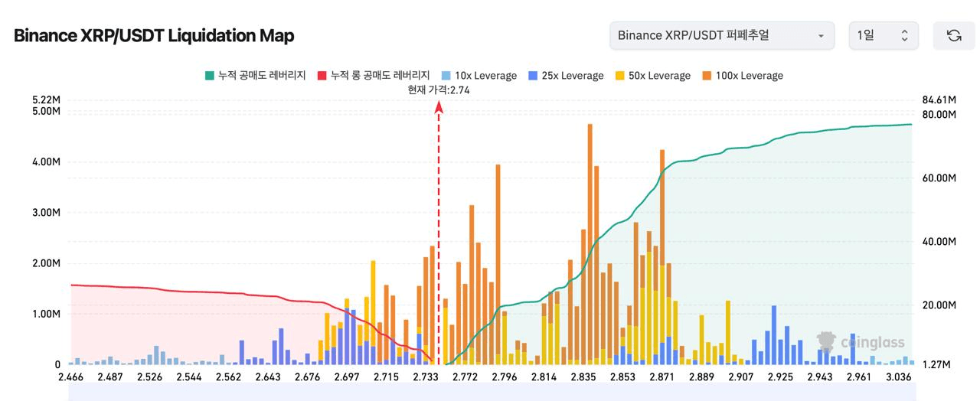Click the 2.871 x-axis price label

tap(663, 377)
